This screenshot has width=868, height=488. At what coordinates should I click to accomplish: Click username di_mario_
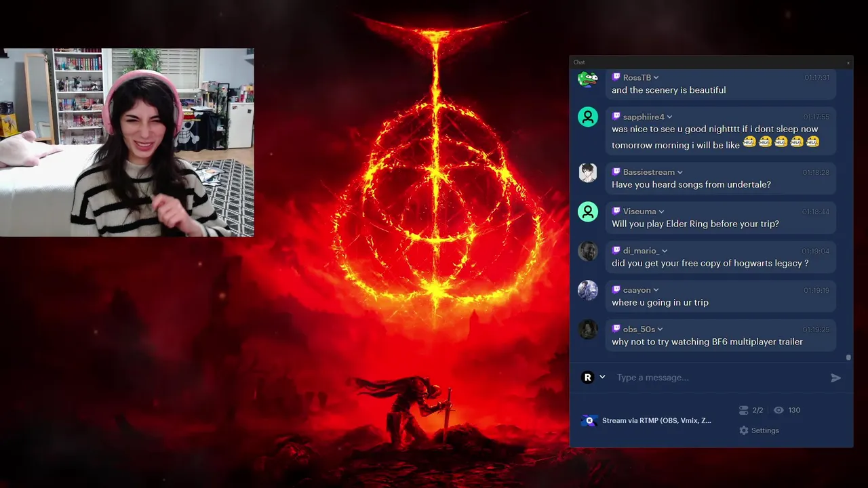641,251
